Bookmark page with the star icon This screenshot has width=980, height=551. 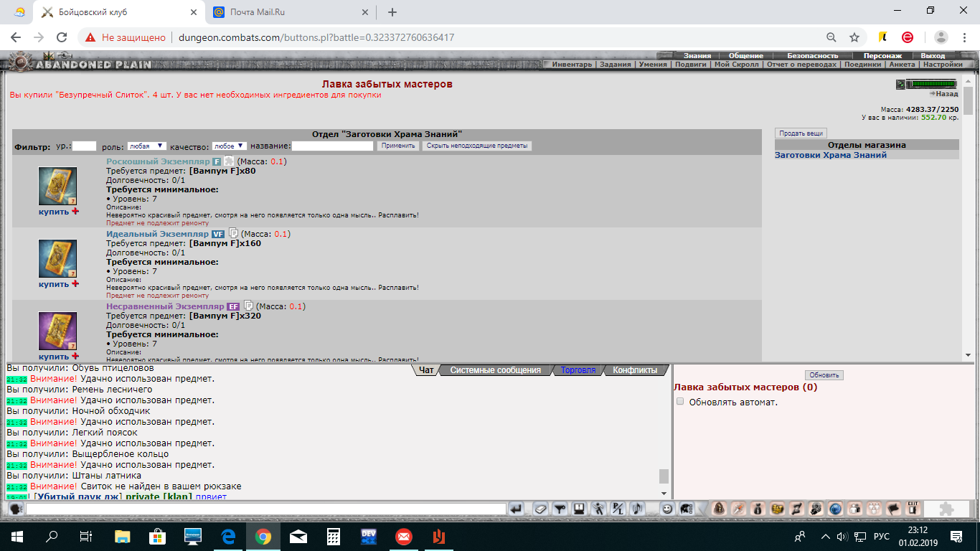tap(854, 37)
